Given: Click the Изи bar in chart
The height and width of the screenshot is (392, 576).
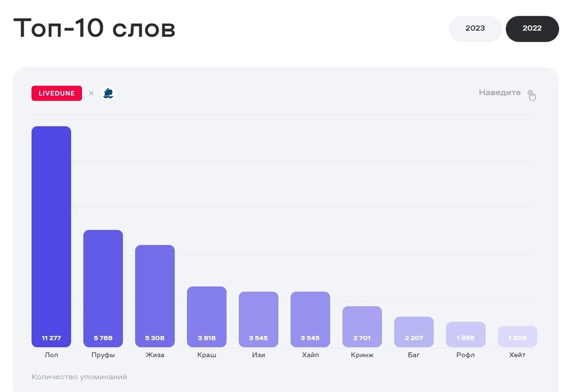Looking at the screenshot, I should coord(259,320).
